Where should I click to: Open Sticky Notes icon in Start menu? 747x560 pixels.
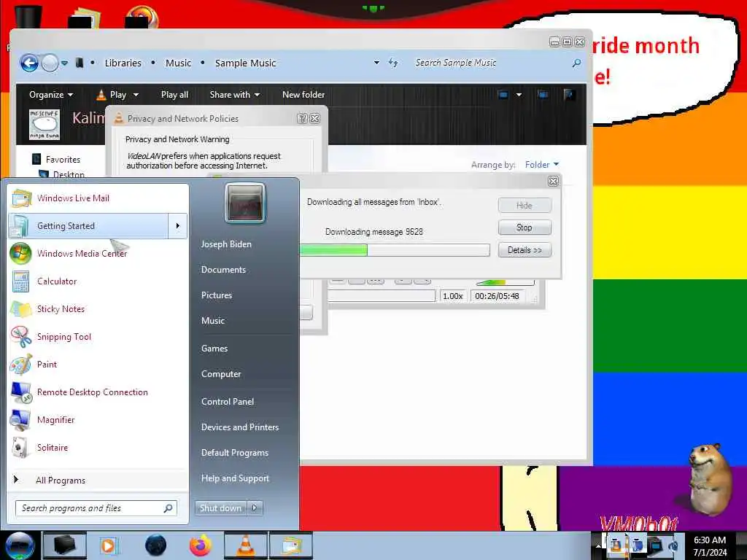tap(21, 308)
